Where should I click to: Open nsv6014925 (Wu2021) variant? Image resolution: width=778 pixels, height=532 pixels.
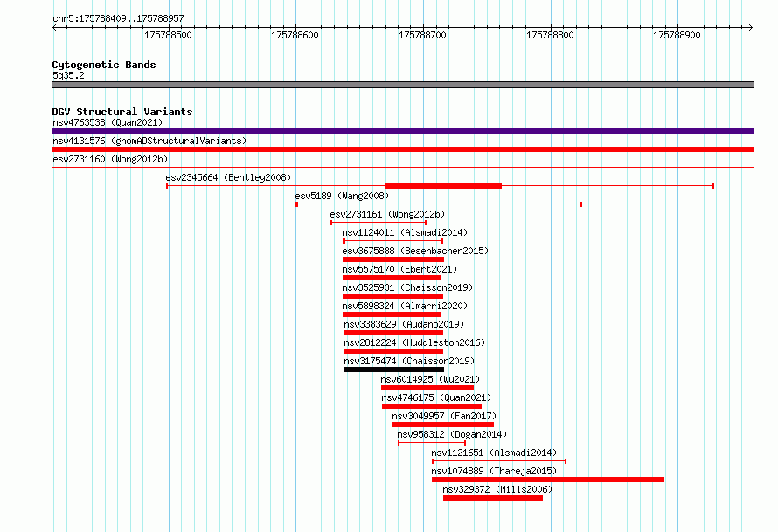click(430, 379)
